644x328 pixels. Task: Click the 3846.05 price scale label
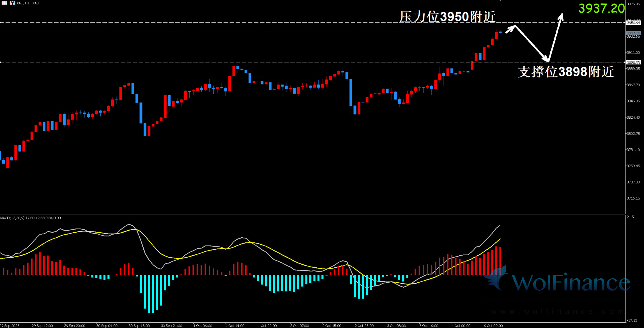point(633,101)
